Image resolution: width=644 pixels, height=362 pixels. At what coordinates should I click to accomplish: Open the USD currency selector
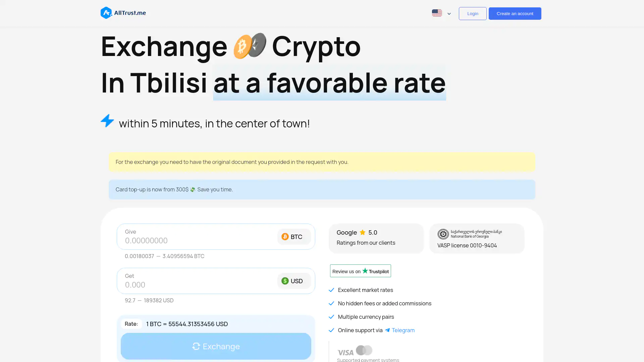294,281
